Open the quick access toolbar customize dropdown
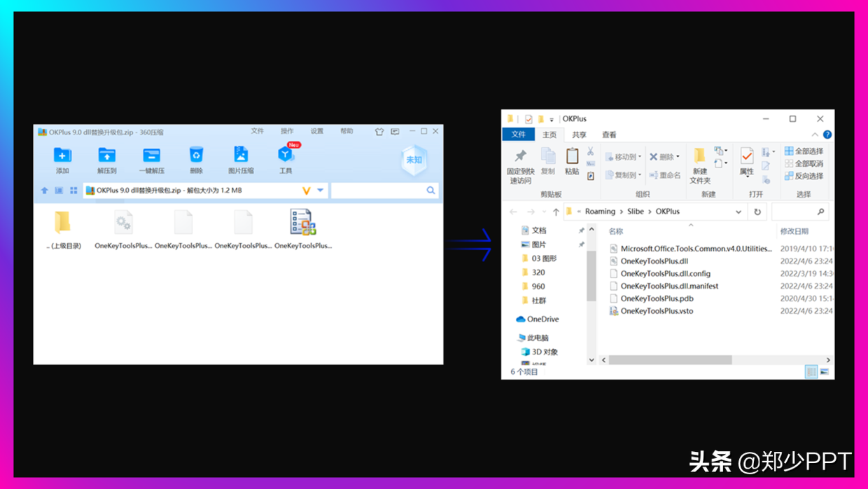 point(552,119)
